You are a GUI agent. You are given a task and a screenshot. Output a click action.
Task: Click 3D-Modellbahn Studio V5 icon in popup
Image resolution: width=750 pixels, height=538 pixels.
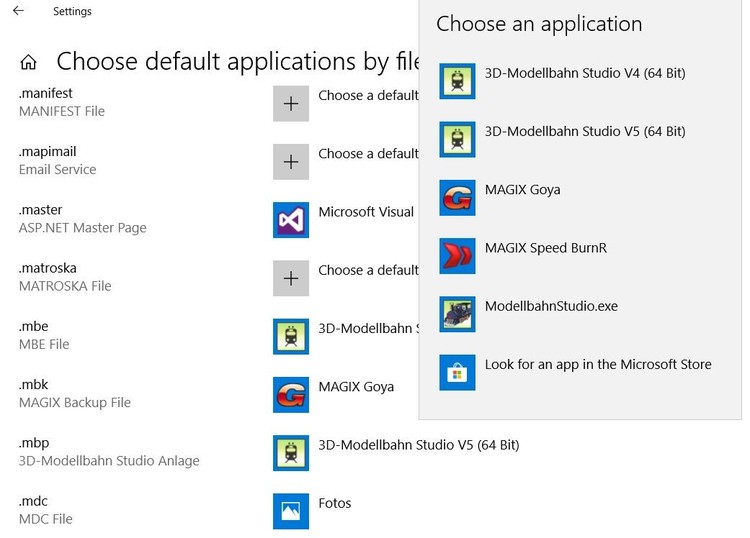(457, 139)
